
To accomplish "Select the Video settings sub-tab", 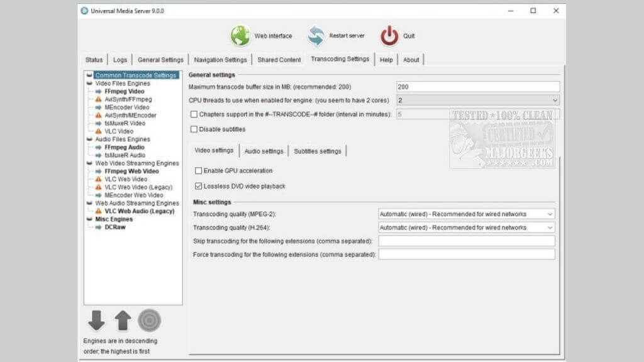I will click(x=214, y=150).
